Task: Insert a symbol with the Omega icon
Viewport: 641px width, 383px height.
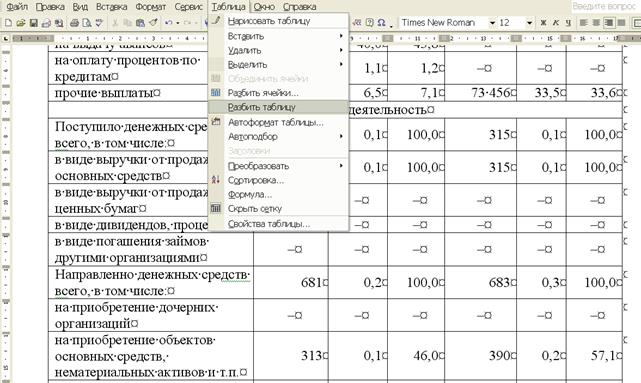Action: (381, 22)
